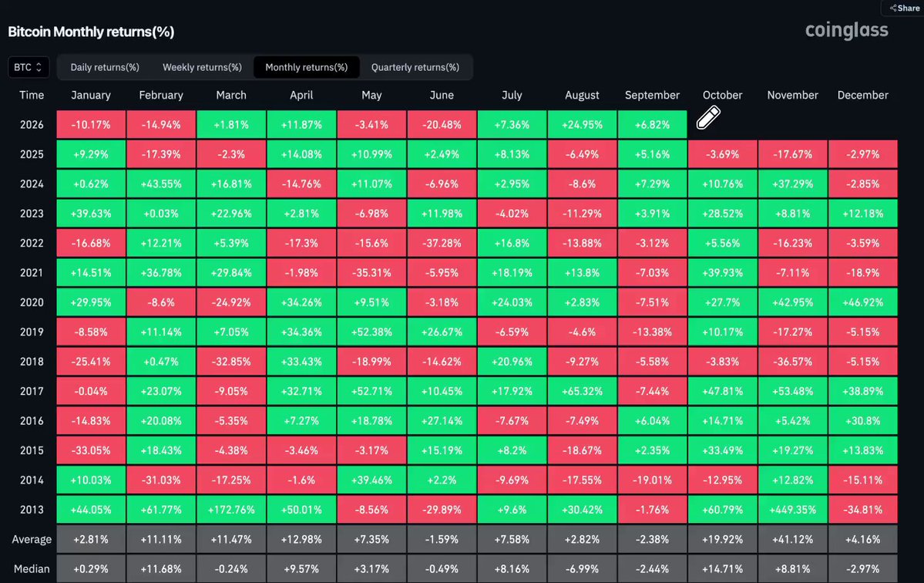Select the 2026 row label
The image size is (924, 583).
(x=32, y=124)
